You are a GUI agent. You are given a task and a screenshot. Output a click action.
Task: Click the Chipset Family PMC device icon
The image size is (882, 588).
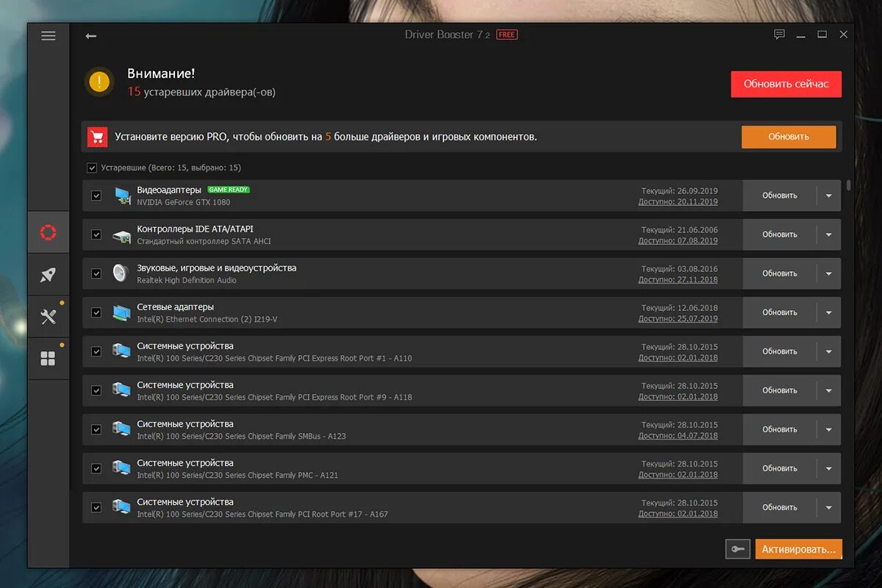click(x=121, y=468)
